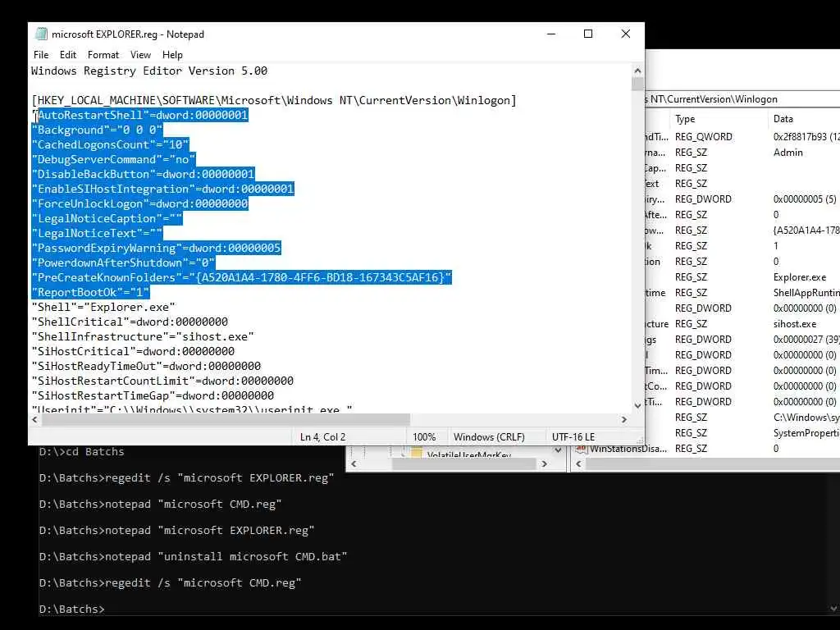840x630 pixels.
Task: Click the "Shell"="Explorer.exe" line
Action: (x=103, y=307)
